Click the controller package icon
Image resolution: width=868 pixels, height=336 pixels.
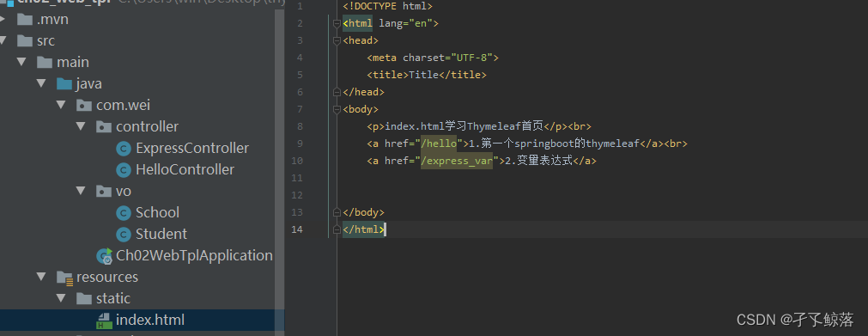(x=104, y=127)
